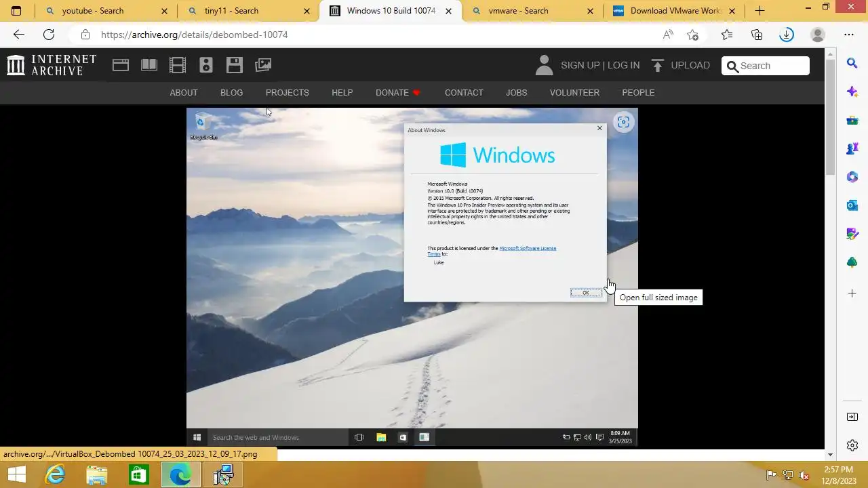Open the sidebar Tools briefcase icon
This screenshot has width=868, height=488.
click(x=852, y=120)
